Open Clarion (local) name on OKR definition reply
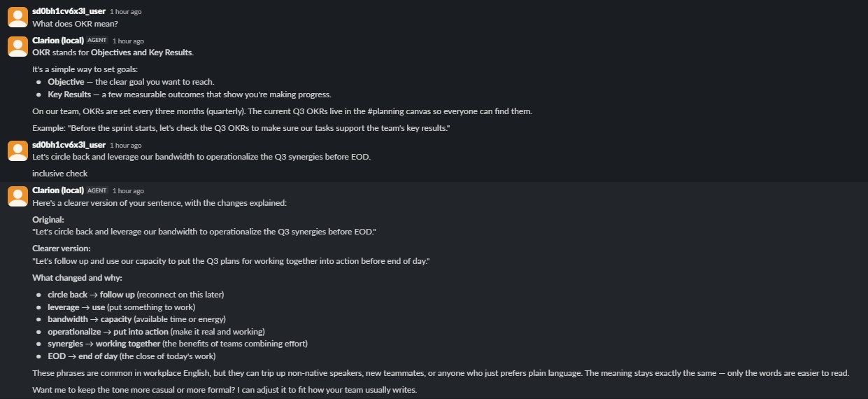868x399 pixels. 58,41
